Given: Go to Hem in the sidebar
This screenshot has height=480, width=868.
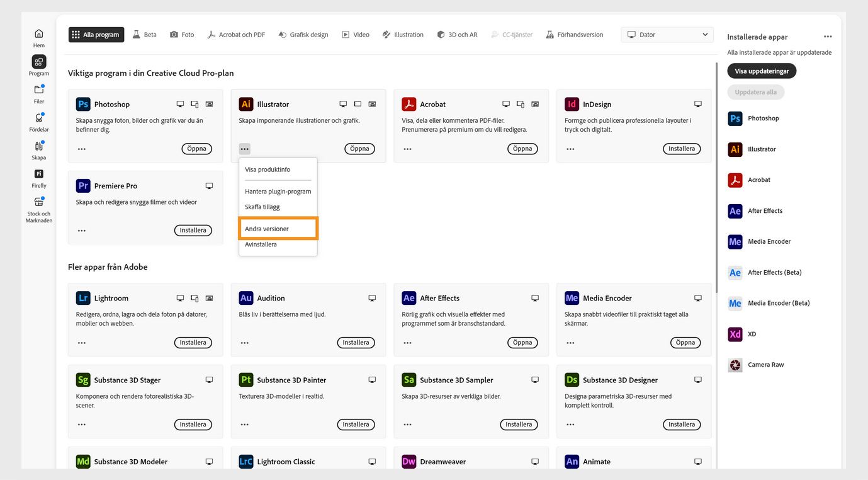Looking at the screenshot, I should click(39, 38).
